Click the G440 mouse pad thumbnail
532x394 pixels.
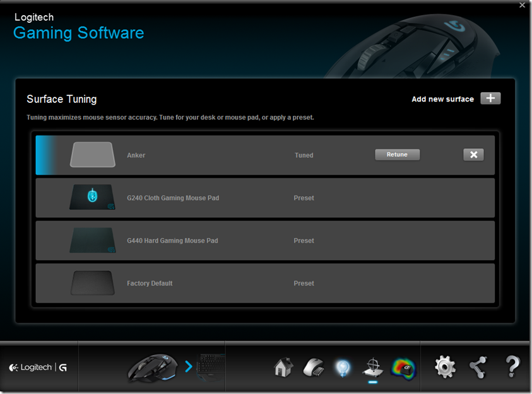[x=93, y=240]
